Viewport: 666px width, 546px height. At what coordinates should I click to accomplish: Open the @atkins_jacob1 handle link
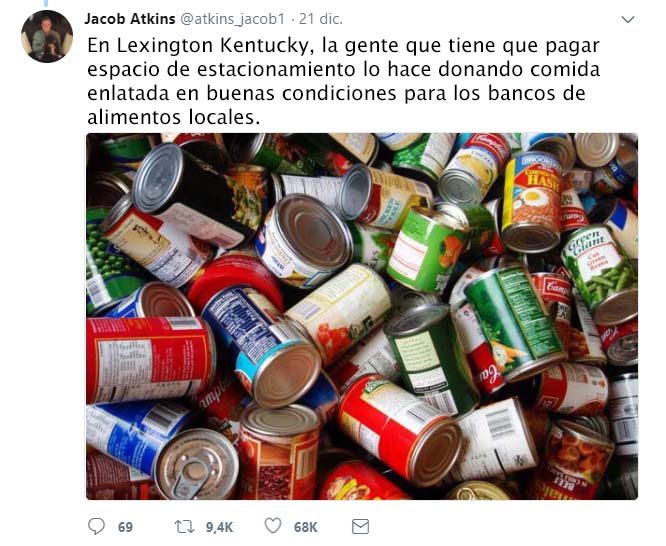click(x=233, y=19)
